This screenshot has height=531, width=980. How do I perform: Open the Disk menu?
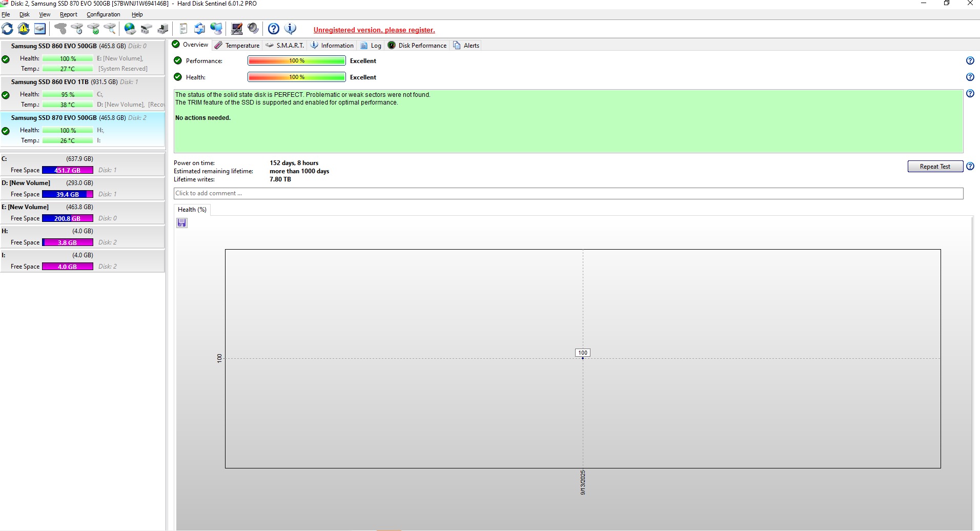click(x=24, y=14)
